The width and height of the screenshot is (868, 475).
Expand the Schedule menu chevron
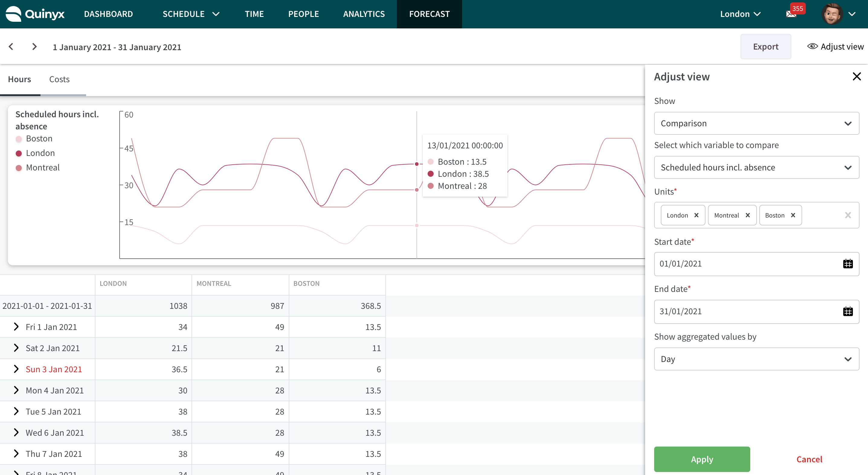216,14
